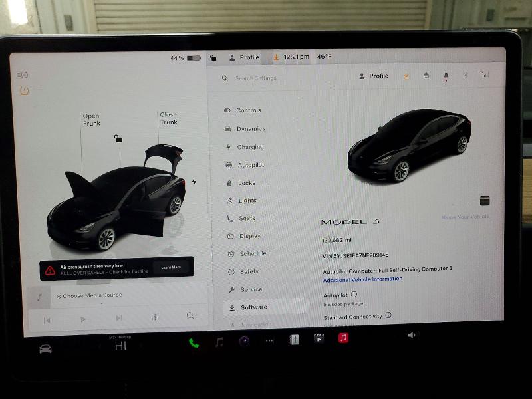Open the Schedule menu

[247, 254]
